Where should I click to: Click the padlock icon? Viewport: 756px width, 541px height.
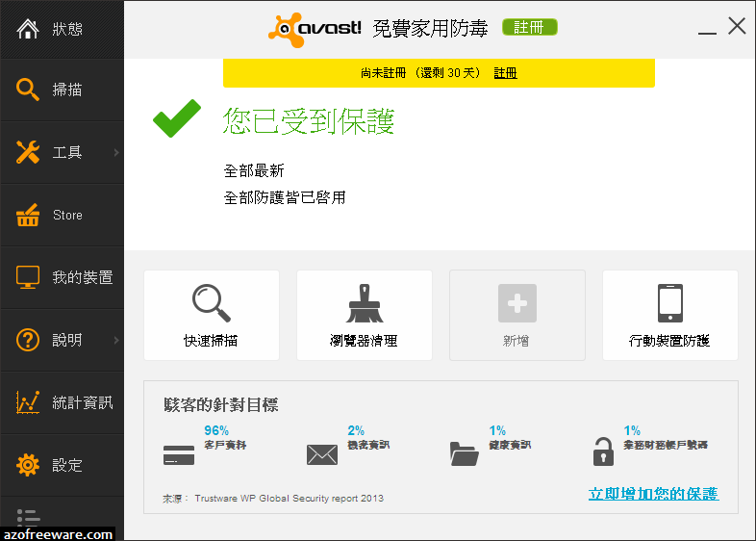point(603,451)
